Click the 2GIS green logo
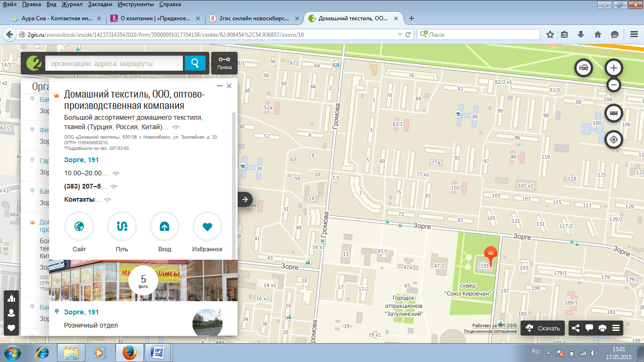644x362 pixels. point(33,63)
